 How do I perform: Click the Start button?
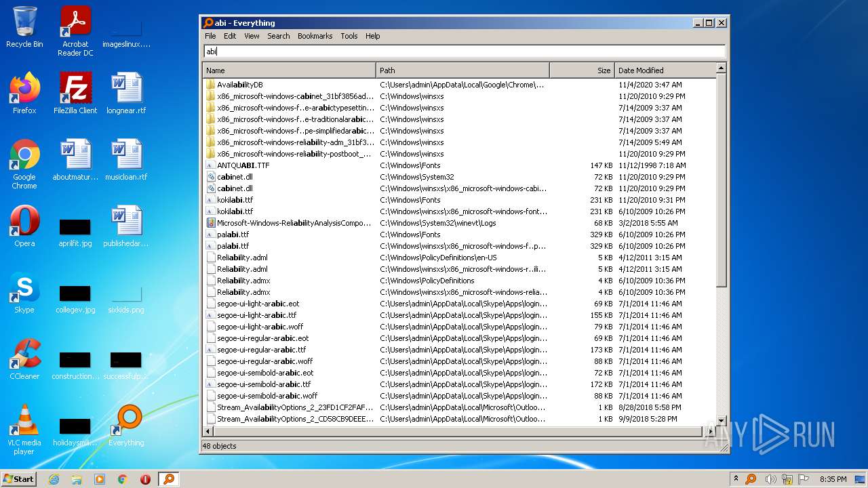[19, 479]
